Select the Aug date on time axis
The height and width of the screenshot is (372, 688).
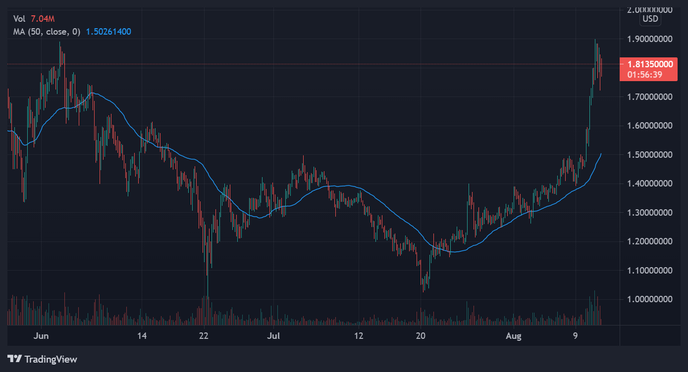coord(513,336)
